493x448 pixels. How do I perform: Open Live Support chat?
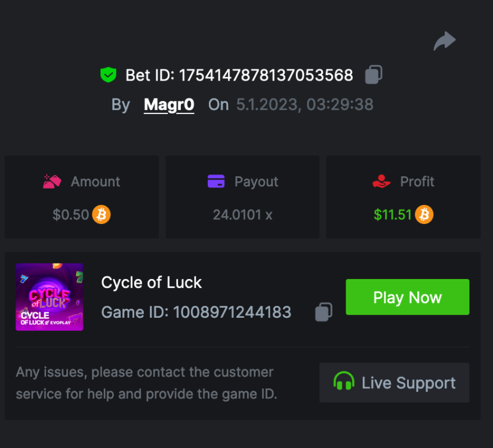395,382
